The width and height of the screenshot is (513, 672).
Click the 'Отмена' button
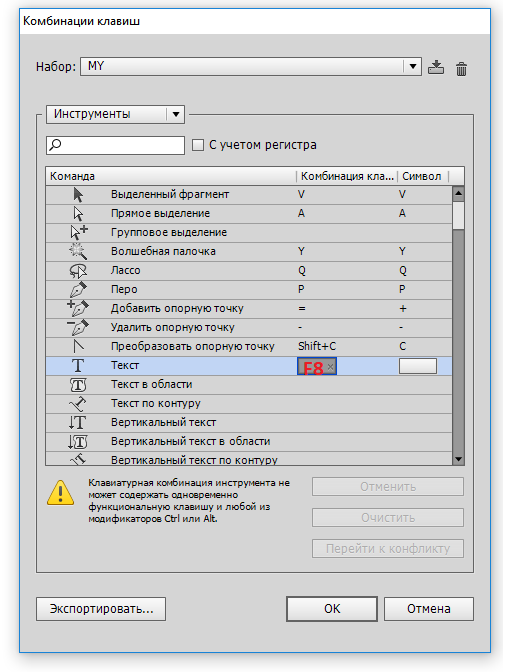tap(429, 609)
